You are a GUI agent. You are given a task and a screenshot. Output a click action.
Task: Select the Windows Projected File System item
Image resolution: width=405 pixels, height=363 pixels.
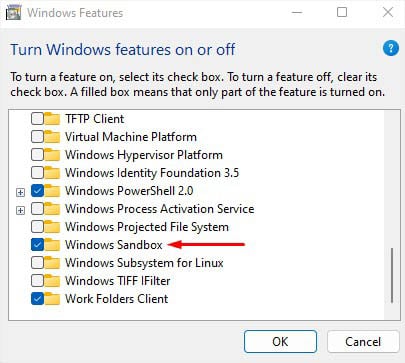pyautogui.click(x=147, y=227)
